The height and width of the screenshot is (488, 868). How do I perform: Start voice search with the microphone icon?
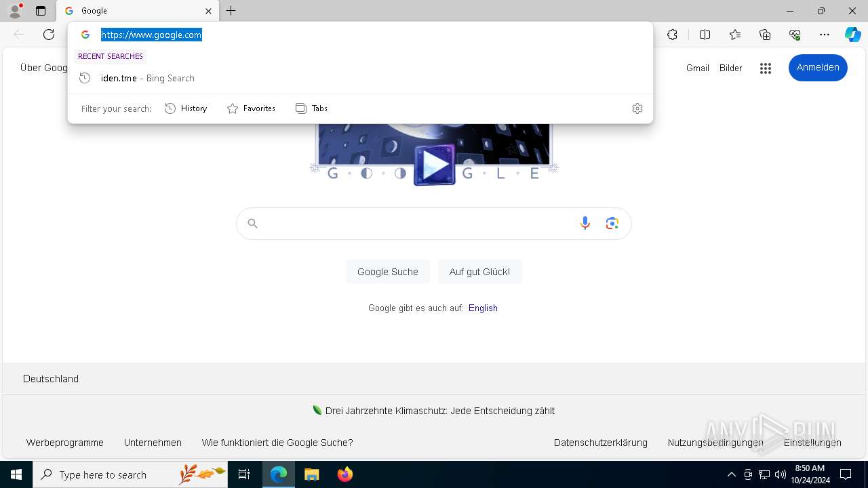click(x=585, y=224)
